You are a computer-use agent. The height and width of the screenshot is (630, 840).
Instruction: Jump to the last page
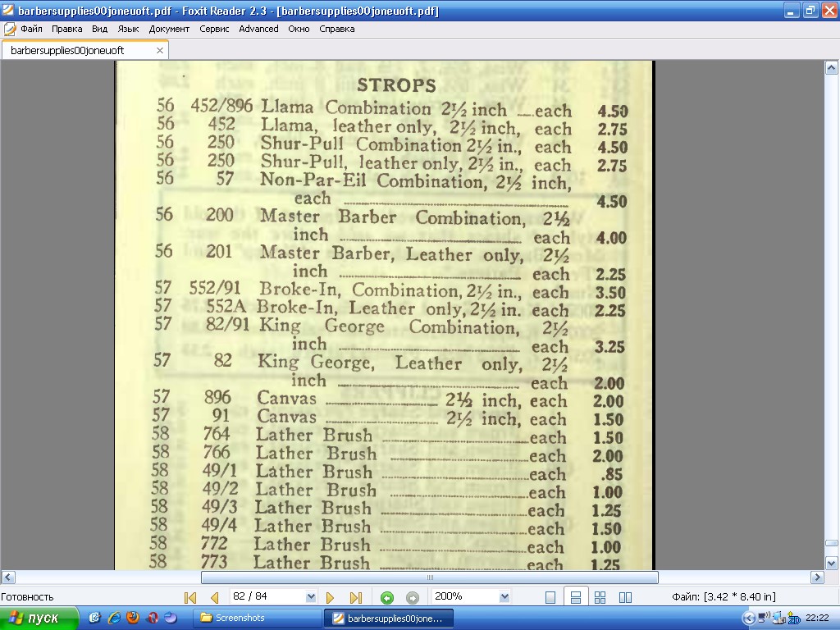tap(356, 597)
